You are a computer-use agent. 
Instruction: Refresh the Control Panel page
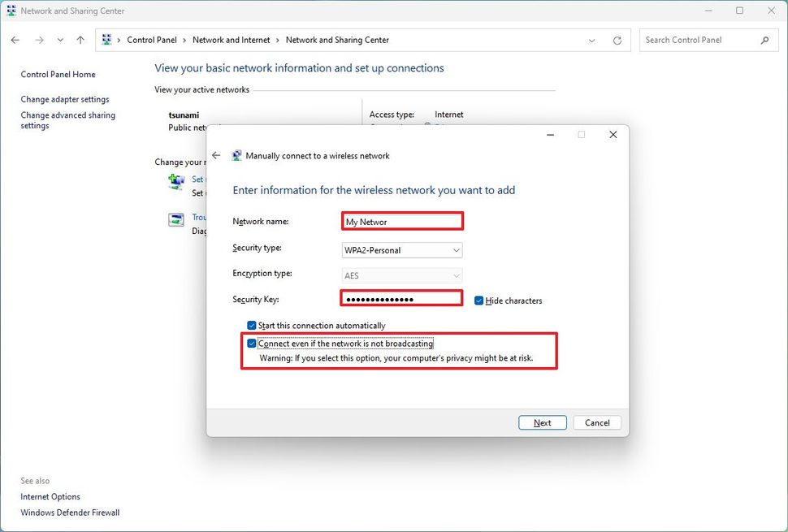[617, 39]
